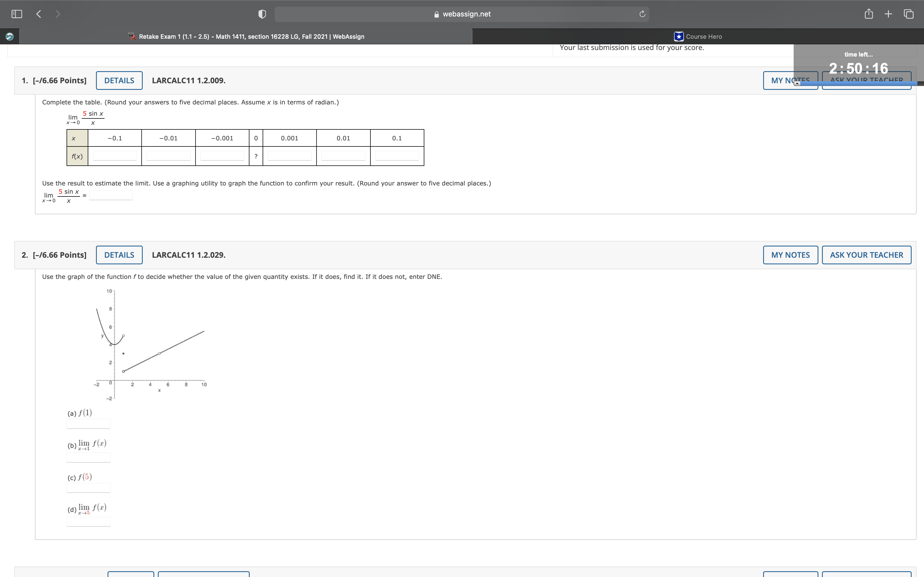Click ASK YOUR TEACHER on question 2
The height and width of the screenshot is (577, 924).
click(x=866, y=254)
